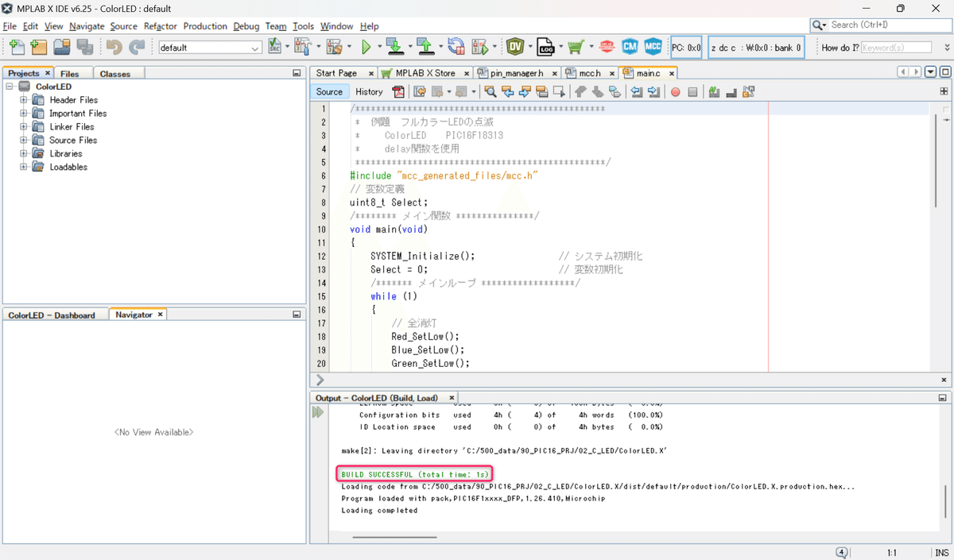The height and width of the screenshot is (560, 954).
Task: Select the Libraries folder in project tree
Action: click(65, 154)
